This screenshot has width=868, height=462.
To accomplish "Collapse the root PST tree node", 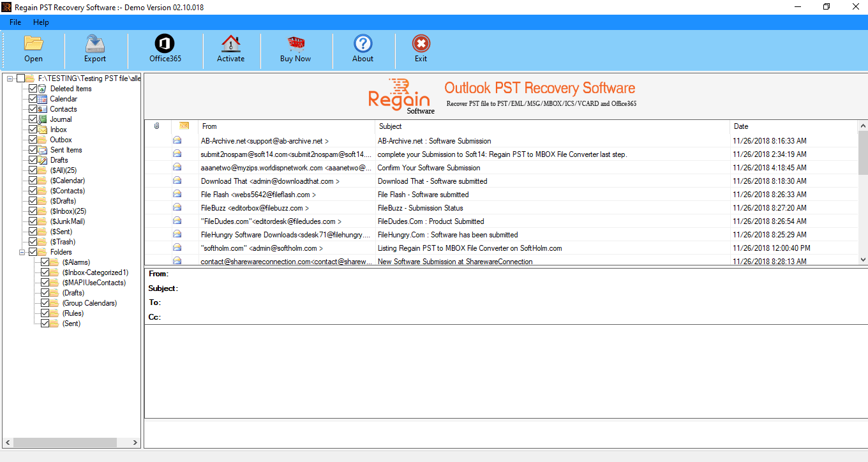I will point(10,78).
